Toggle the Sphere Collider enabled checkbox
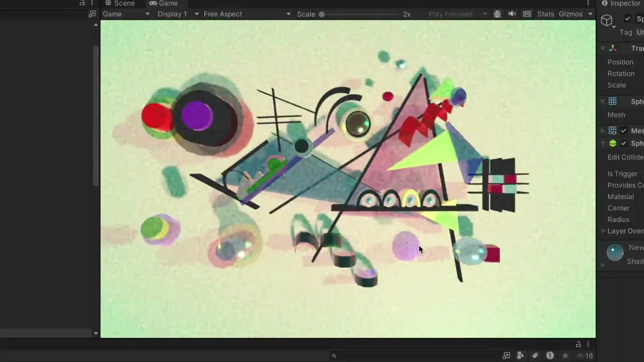The height and width of the screenshot is (362, 644). (623, 144)
